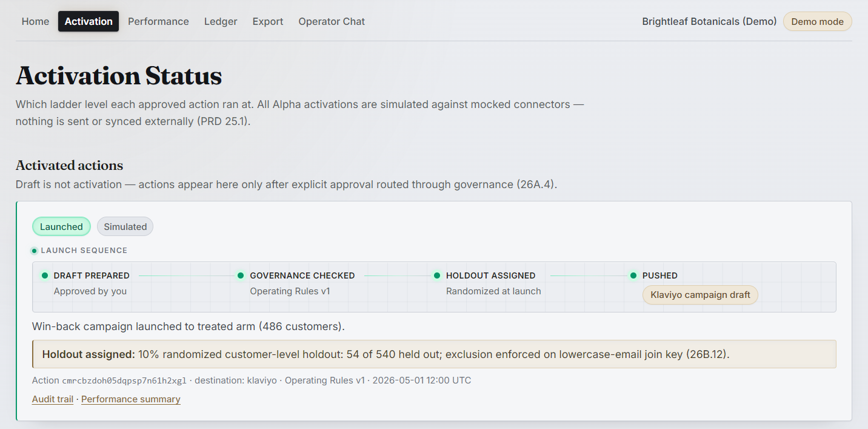Screen dimensions: 868x429
Task: Open the Home tab
Action: coord(35,21)
